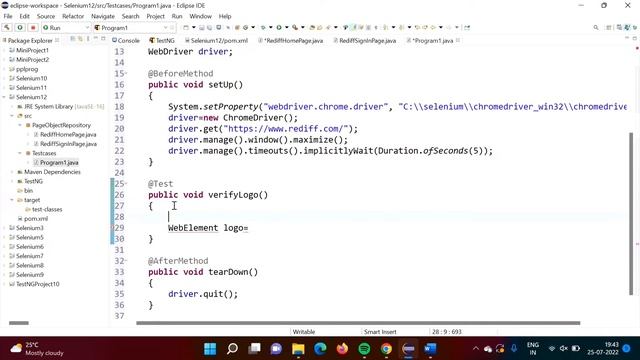Minimize the Package Explorer panel

click(x=96, y=39)
